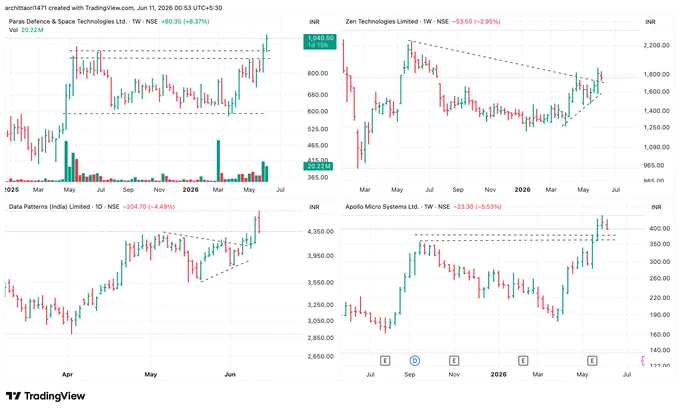Click the -23.30 (-5.53%) change value
Screen dimensions: 680x411
pyautogui.click(x=477, y=207)
